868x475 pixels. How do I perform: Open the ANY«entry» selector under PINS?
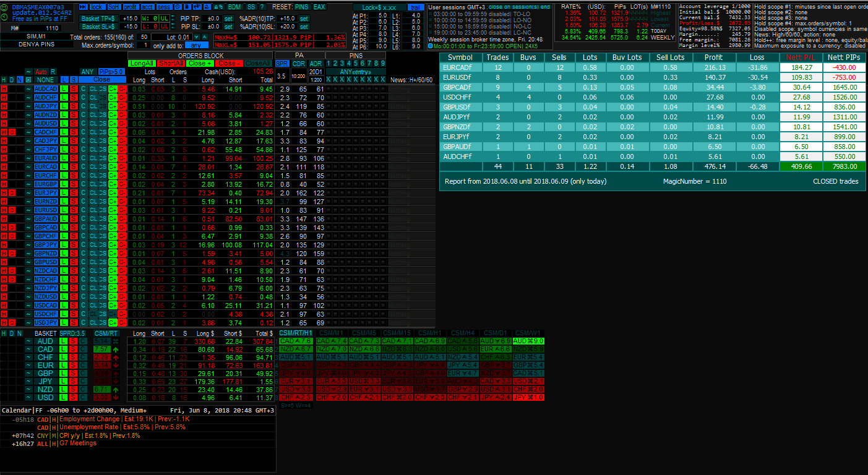356,72
